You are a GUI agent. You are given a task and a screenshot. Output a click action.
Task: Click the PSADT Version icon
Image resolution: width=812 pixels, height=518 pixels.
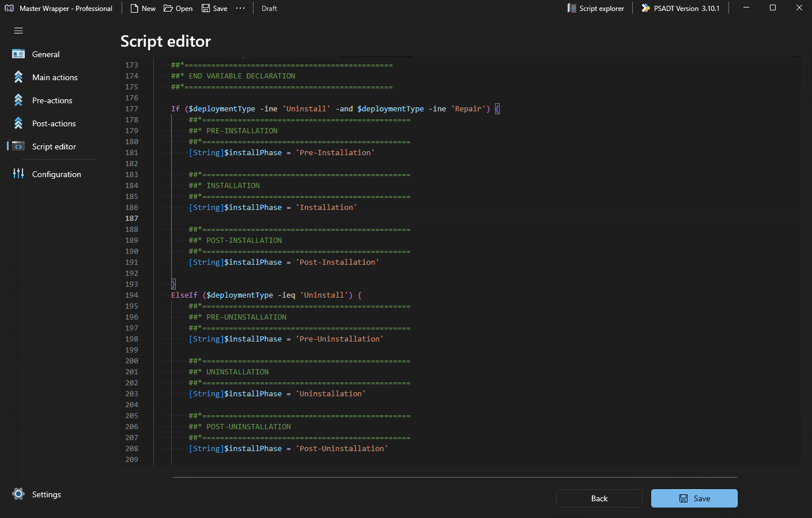[646, 8]
